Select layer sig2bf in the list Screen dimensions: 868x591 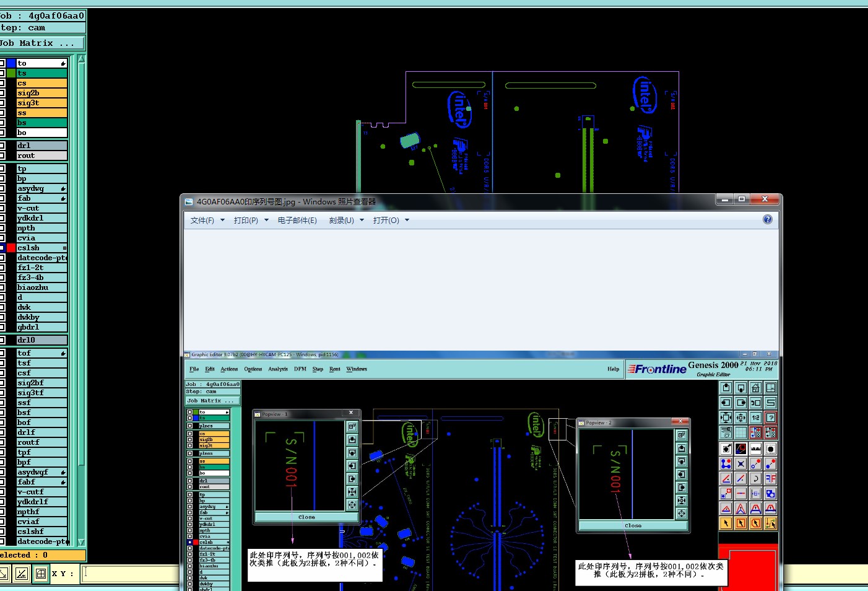pos(41,383)
